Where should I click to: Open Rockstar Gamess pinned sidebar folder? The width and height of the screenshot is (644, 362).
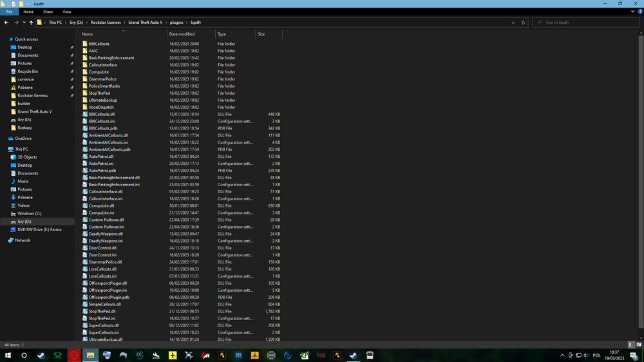click(x=32, y=95)
